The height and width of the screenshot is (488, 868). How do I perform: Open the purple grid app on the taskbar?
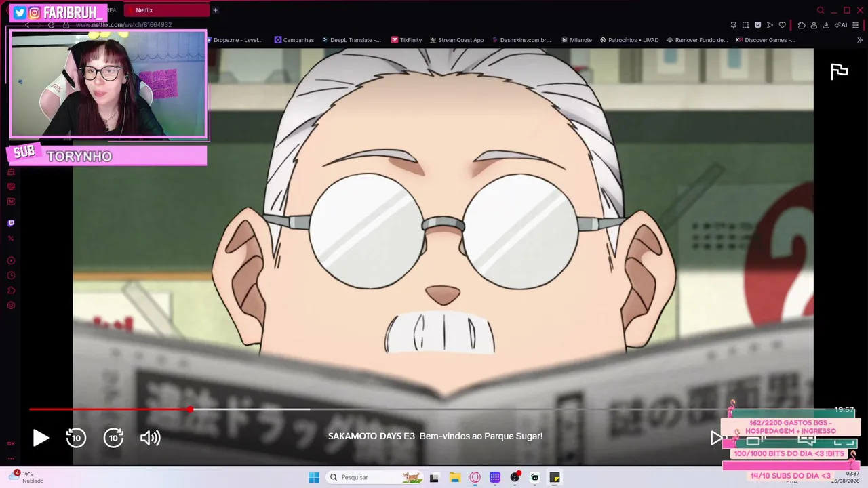[495, 477]
